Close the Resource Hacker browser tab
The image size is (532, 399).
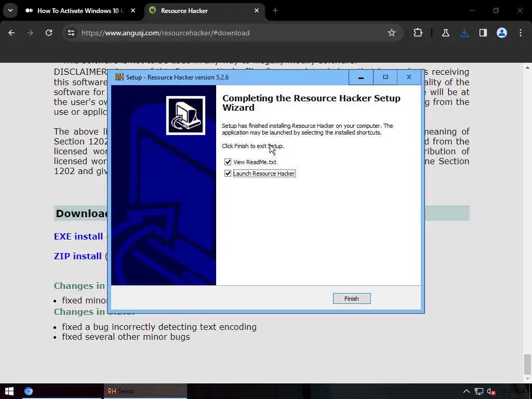pos(257,10)
